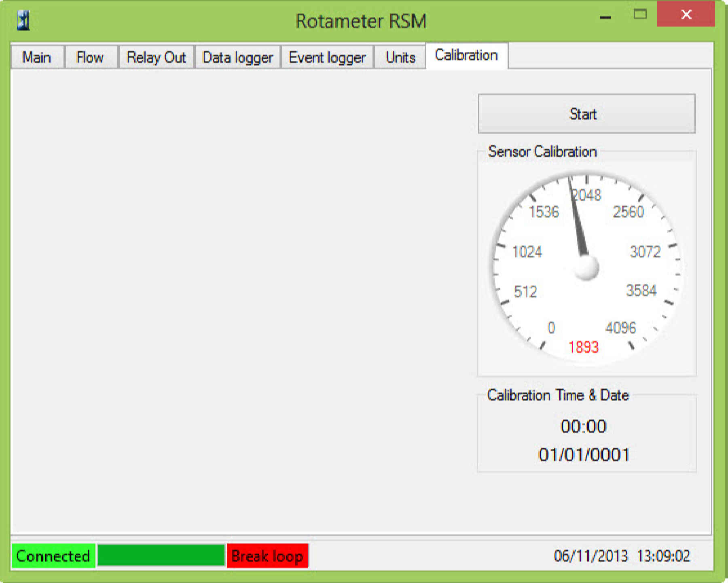Switch to the Units tab
Viewport: 728px width, 583px height.
[x=400, y=57]
